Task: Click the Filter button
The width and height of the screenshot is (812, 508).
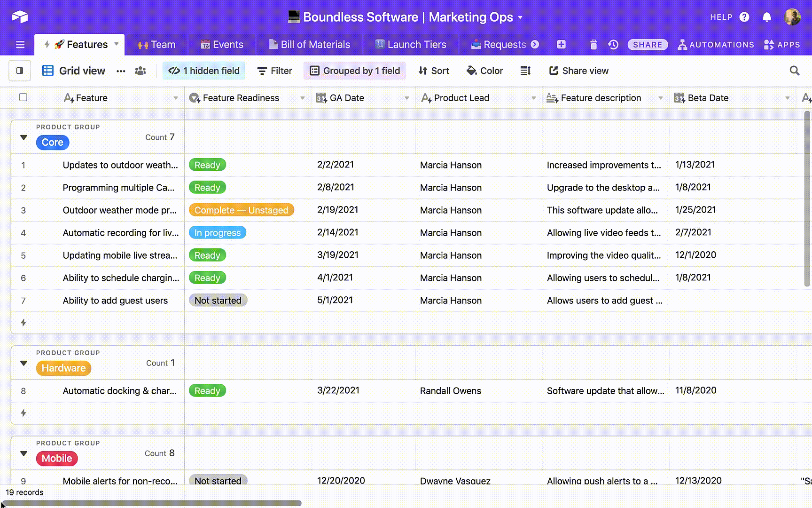Action: tap(275, 71)
